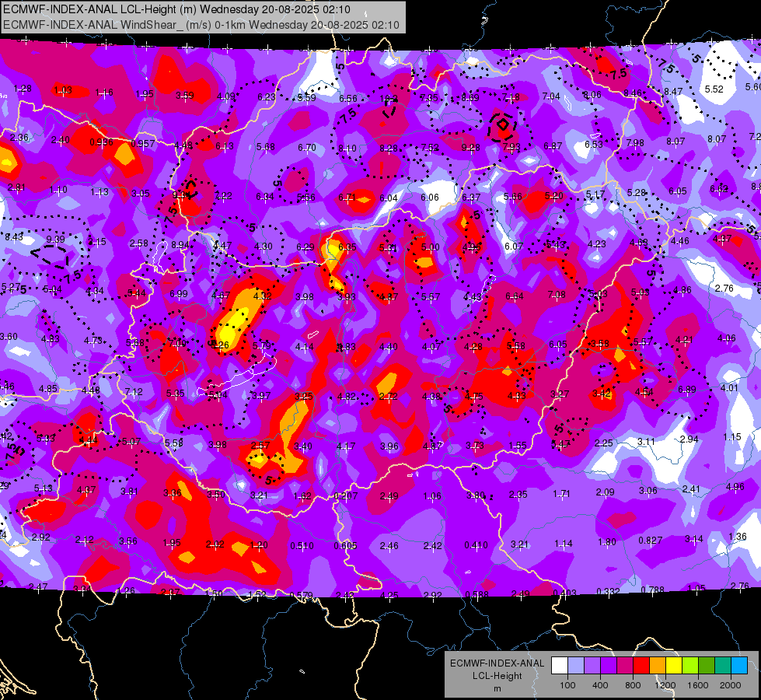Click the wind shear value '6.89'

tap(686, 389)
